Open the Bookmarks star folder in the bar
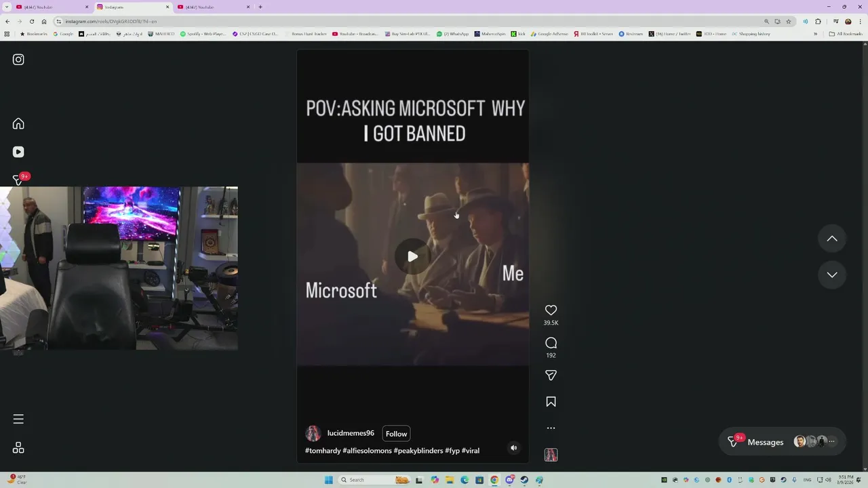This screenshot has height=488, width=868. point(34,33)
